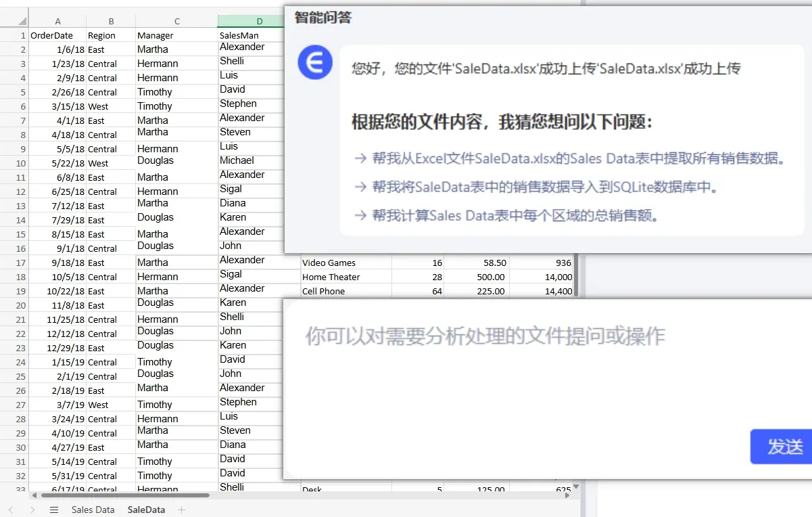Click the date cell 3/15/18
This screenshot has height=517, width=812.
click(x=57, y=106)
